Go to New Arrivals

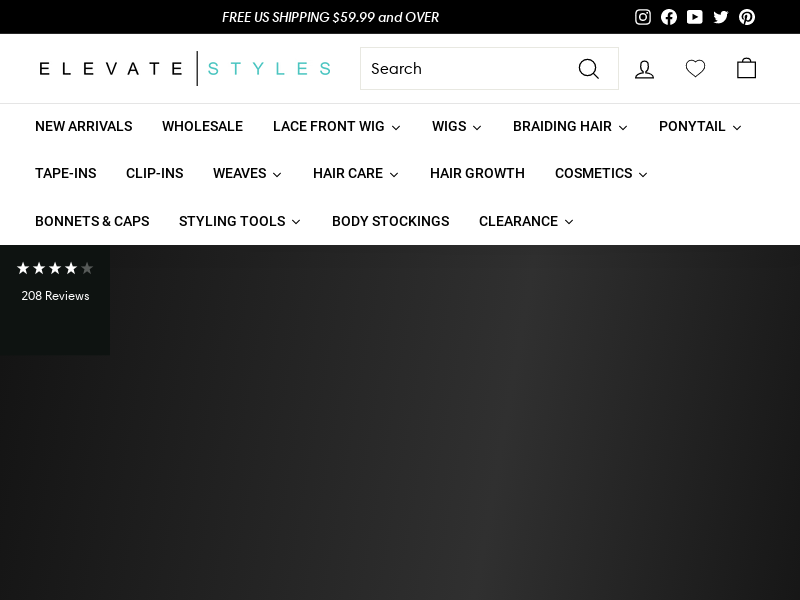[x=84, y=127]
